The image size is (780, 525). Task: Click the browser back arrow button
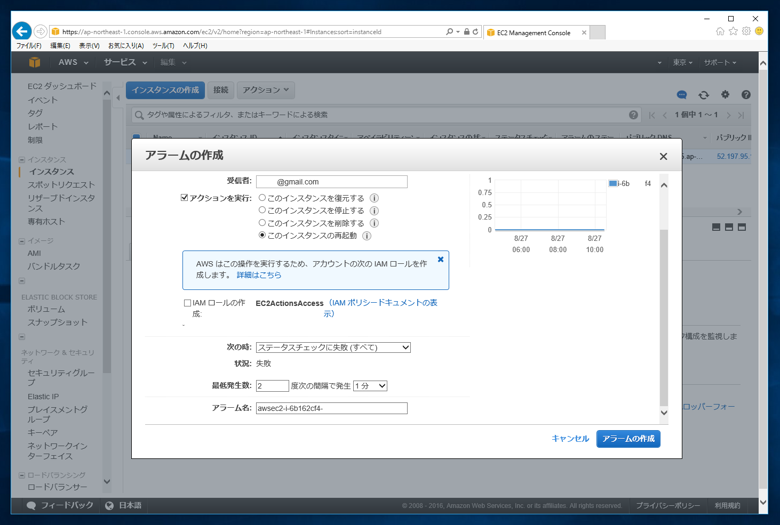point(22,31)
